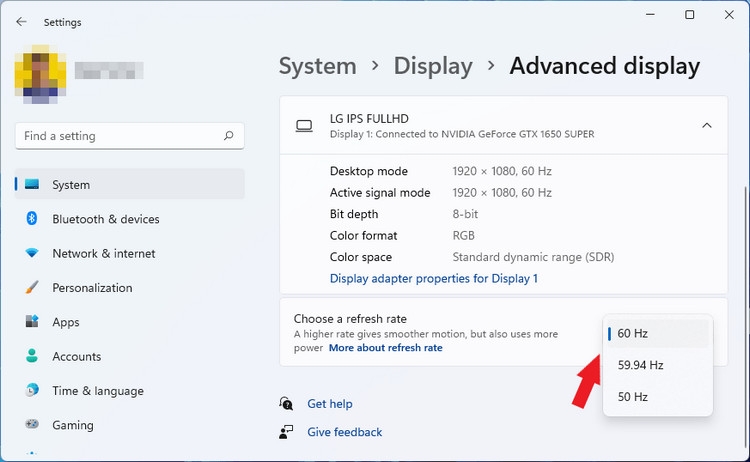Focus the Find a setting search box
This screenshot has height=462, width=750.
coord(130,136)
